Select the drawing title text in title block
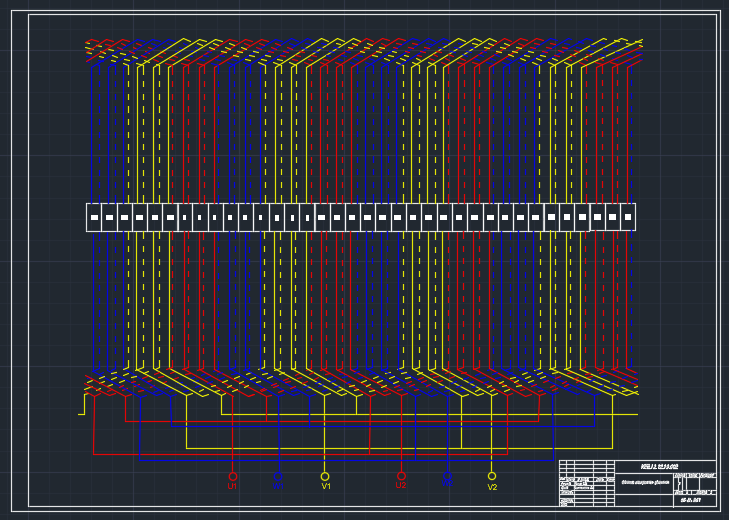729x520 pixels. [643, 482]
